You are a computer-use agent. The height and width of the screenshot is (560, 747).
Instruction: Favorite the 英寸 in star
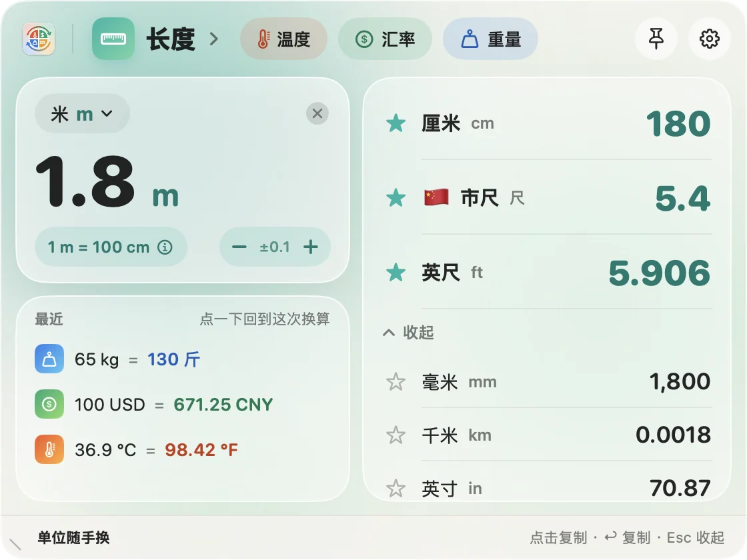(396, 488)
